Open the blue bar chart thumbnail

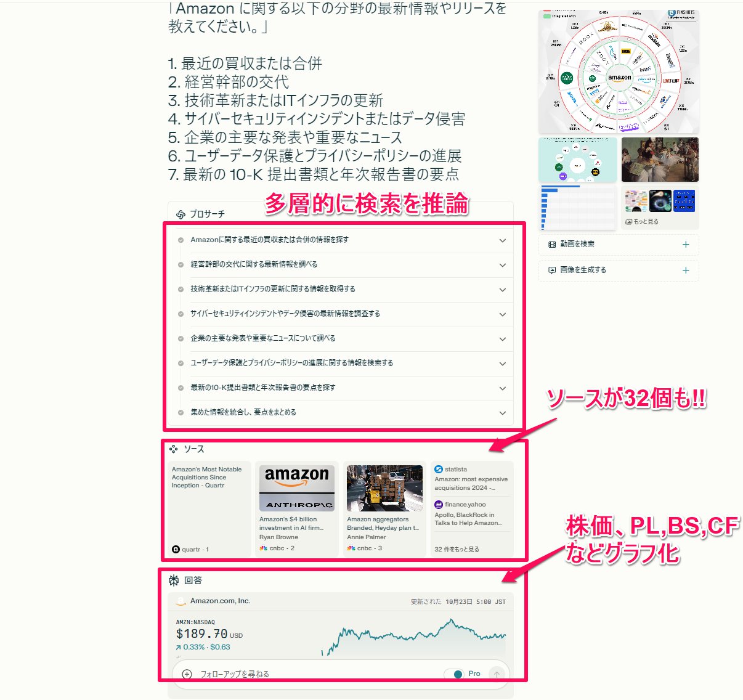pos(578,208)
